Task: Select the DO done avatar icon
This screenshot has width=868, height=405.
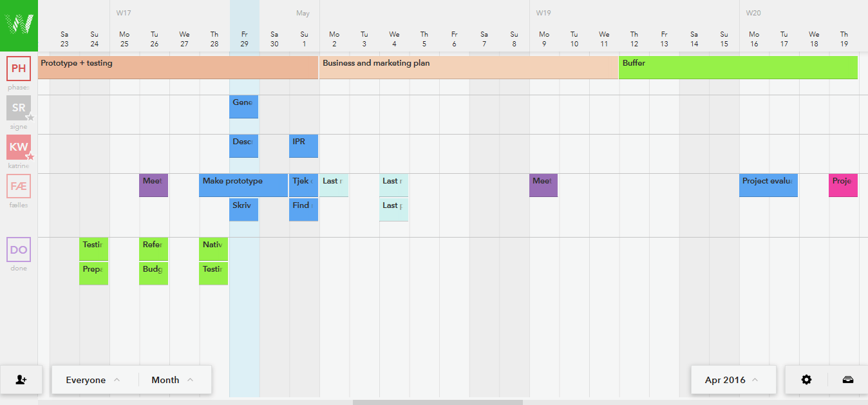Action: point(19,250)
